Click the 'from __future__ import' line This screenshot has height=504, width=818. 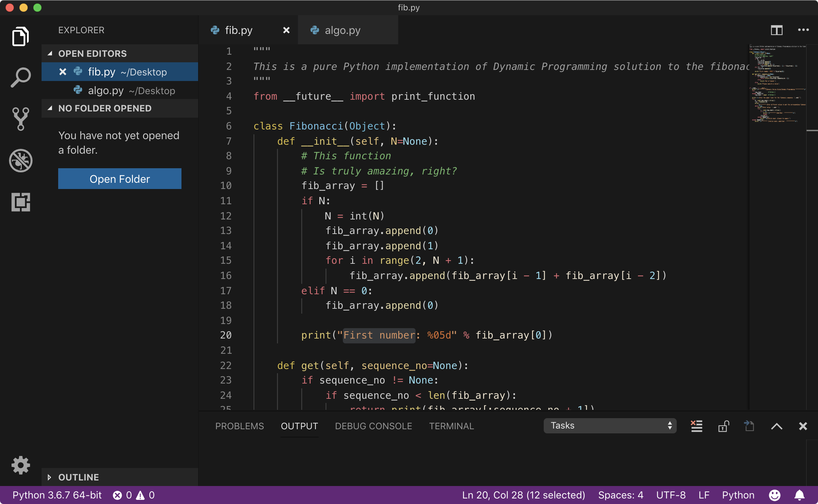coord(364,96)
